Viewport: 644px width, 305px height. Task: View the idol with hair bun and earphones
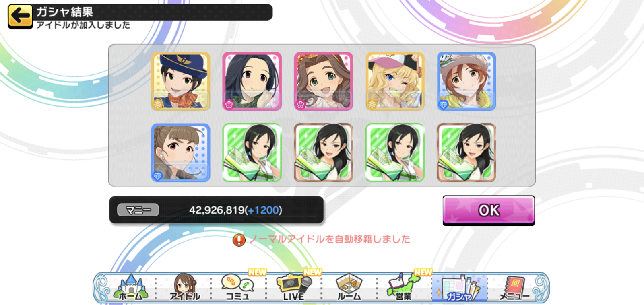(181, 152)
